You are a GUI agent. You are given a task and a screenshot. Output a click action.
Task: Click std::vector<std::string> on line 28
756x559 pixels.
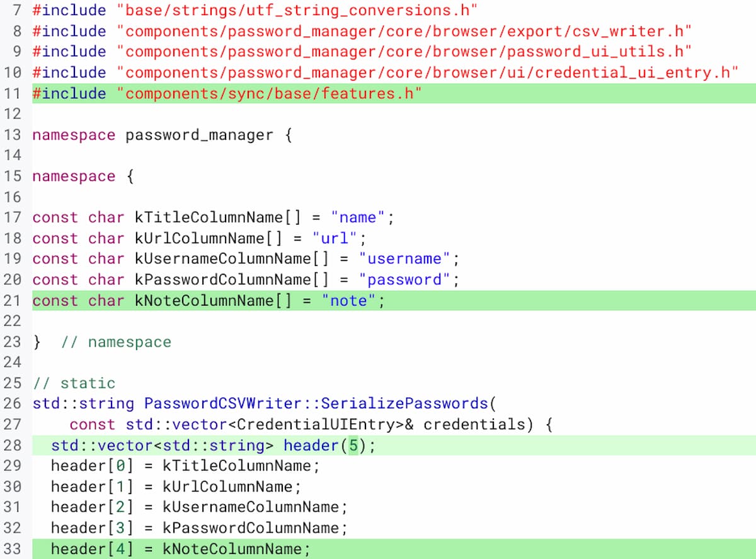(x=163, y=446)
